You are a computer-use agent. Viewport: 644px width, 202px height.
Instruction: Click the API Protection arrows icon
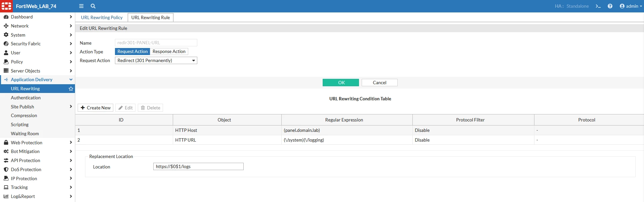click(x=6, y=160)
